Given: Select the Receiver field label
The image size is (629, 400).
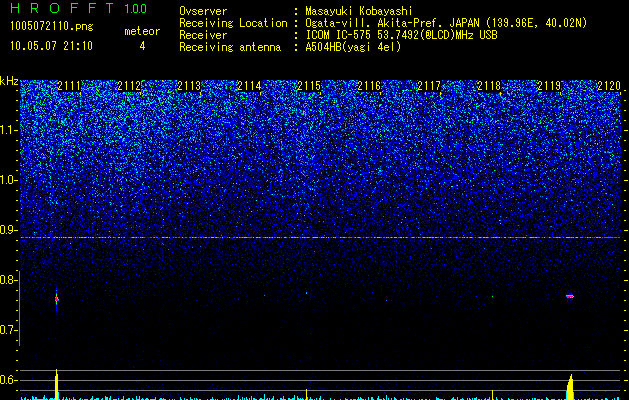Looking at the screenshot, I should click(203, 35).
